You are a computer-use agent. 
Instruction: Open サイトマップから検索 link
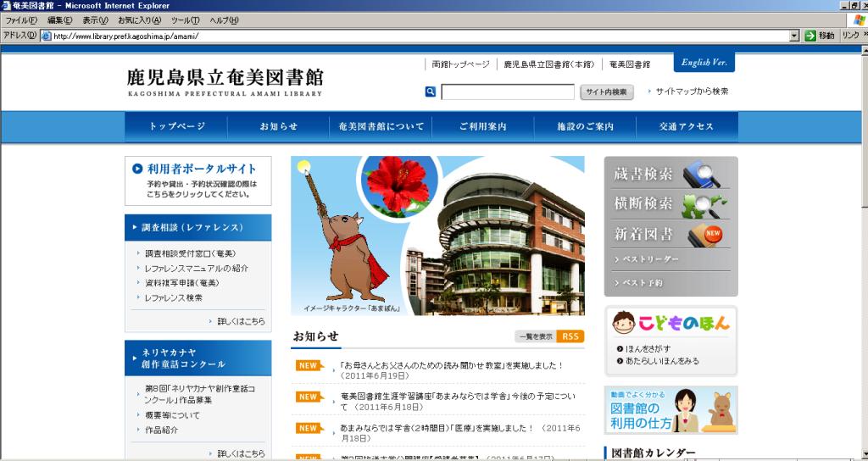pyautogui.click(x=692, y=92)
